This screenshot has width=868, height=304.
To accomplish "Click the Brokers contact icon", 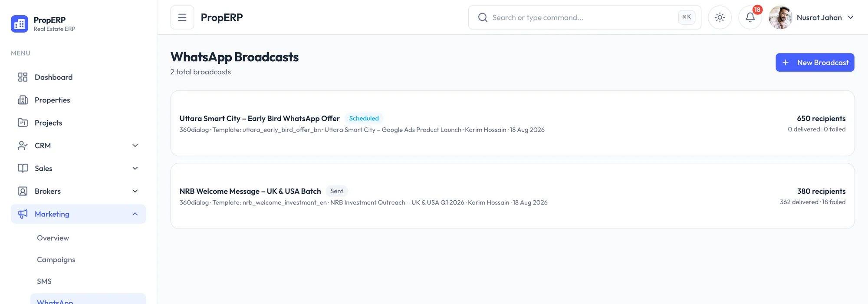I will (23, 191).
